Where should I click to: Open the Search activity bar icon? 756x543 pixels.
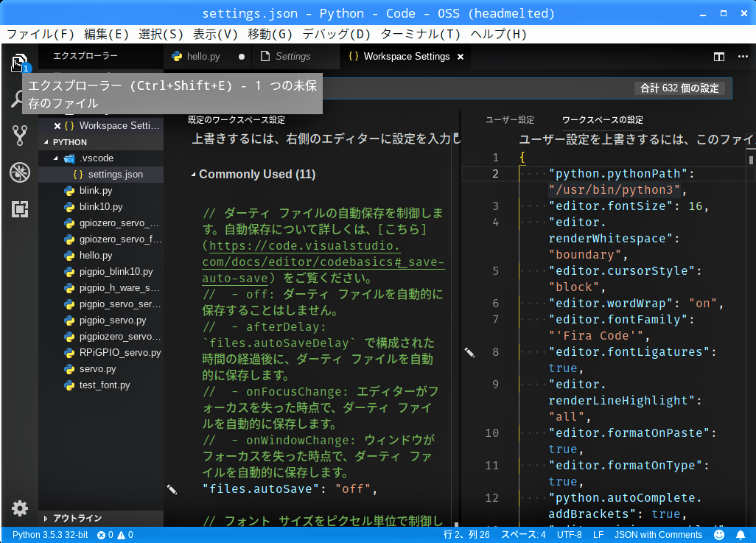(19, 99)
